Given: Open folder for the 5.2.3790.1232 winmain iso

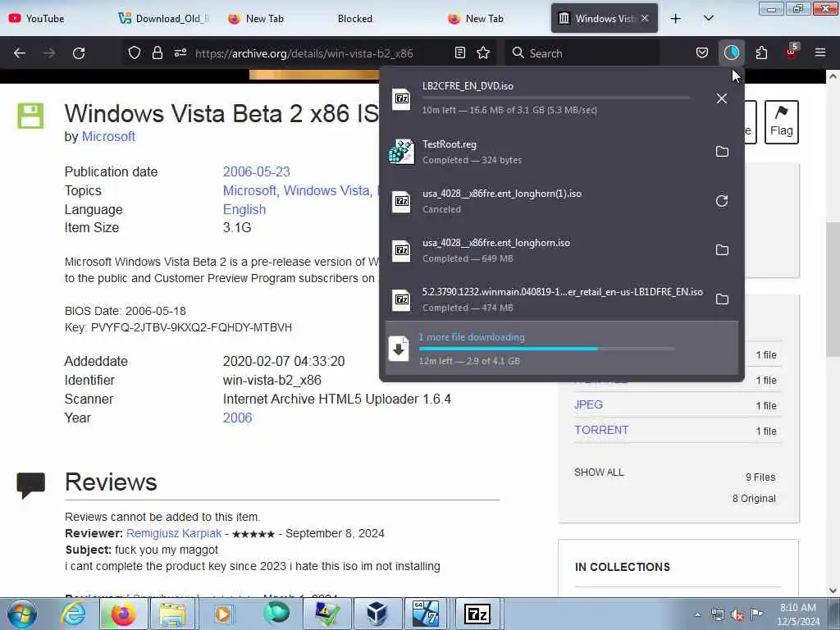Looking at the screenshot, I should coord(722,299).
